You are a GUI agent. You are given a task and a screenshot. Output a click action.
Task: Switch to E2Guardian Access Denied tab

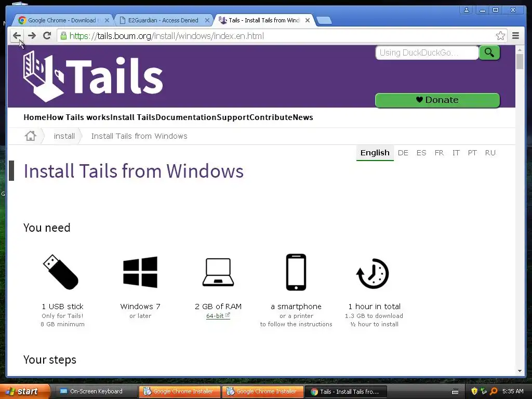pos(163,20)
